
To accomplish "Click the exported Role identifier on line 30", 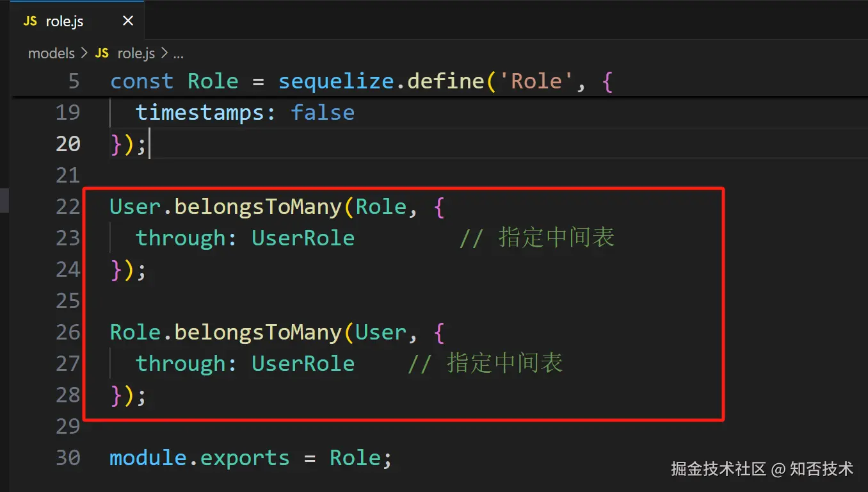I will [x=355, y=458].
